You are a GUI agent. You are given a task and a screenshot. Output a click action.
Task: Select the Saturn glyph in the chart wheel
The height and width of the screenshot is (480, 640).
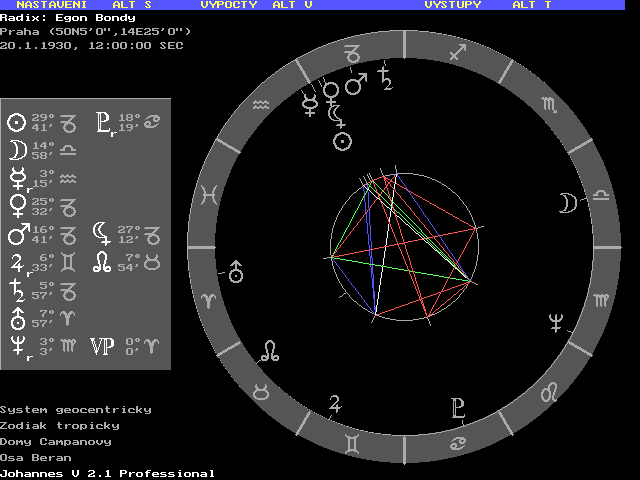point(385,77)
